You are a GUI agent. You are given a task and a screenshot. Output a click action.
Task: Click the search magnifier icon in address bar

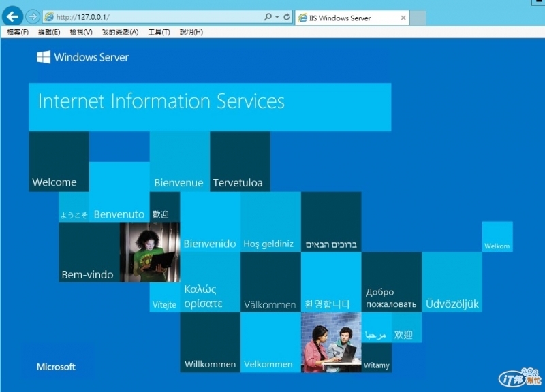[x=268, y=16]
